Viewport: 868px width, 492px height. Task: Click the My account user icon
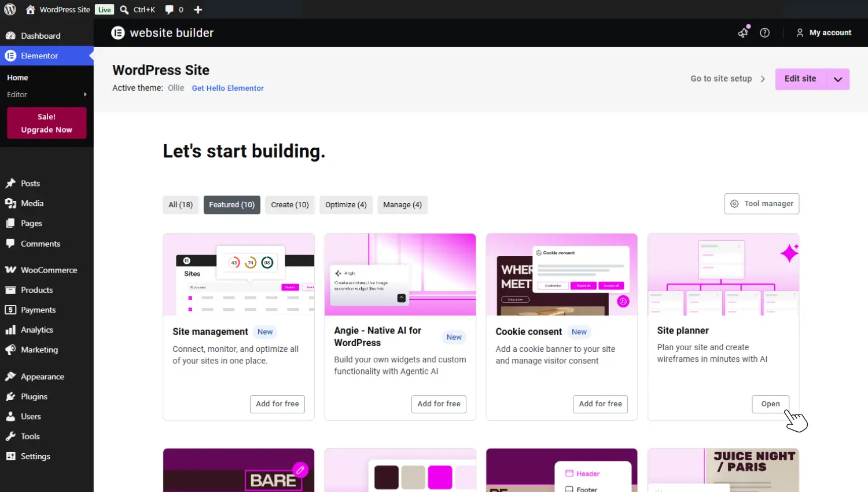tap(800, 33)
